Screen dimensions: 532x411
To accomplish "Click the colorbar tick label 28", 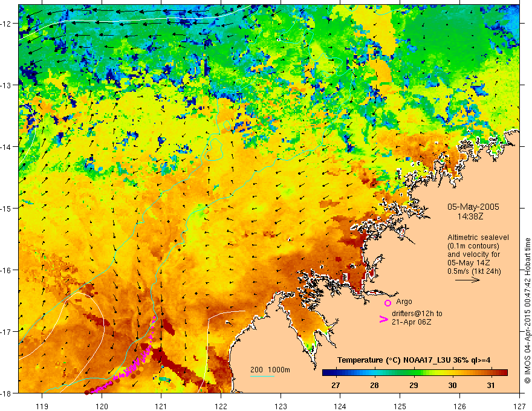I will click(374, 385).
